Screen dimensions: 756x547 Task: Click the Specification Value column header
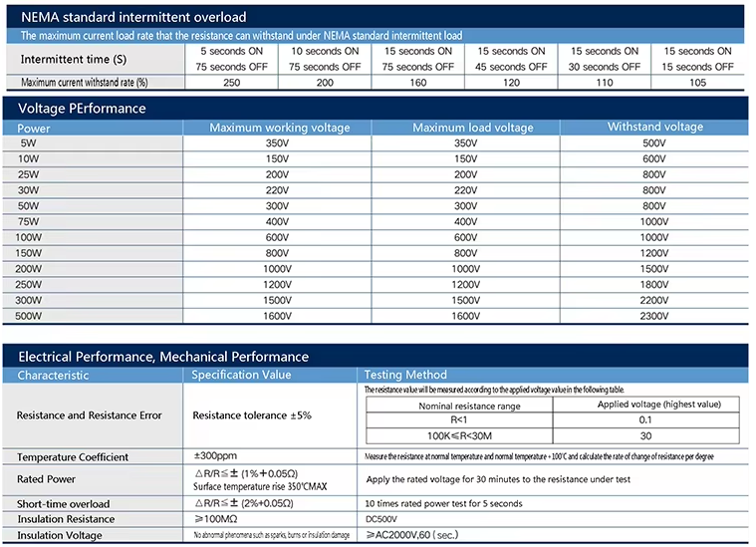click(242, 375)
